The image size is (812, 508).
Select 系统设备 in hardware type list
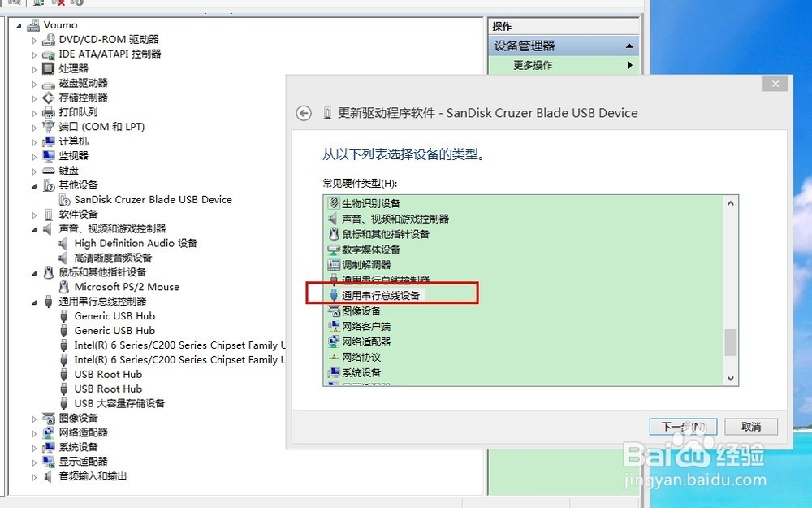(x=361, y=373)
